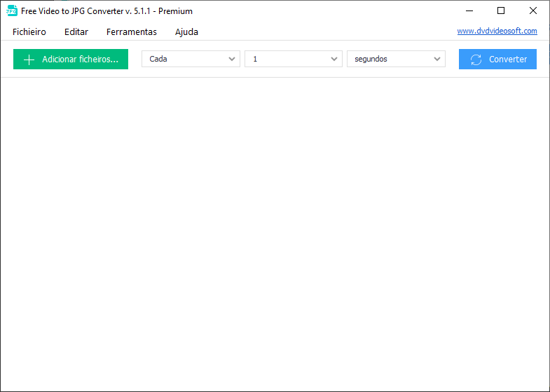The width and height of the screenshot is (550, 392).
Task: Click the Adicionar ficheiros button
Action: click(71, 59)
